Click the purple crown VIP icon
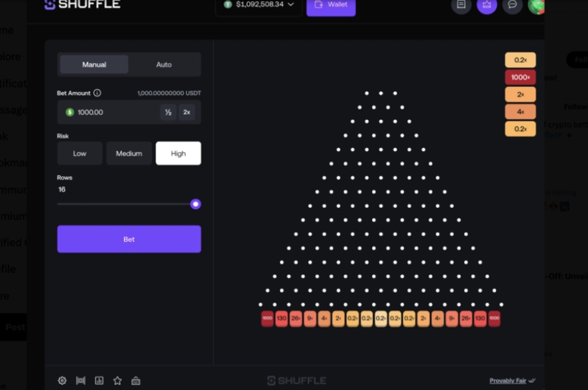 coord(487,5)
